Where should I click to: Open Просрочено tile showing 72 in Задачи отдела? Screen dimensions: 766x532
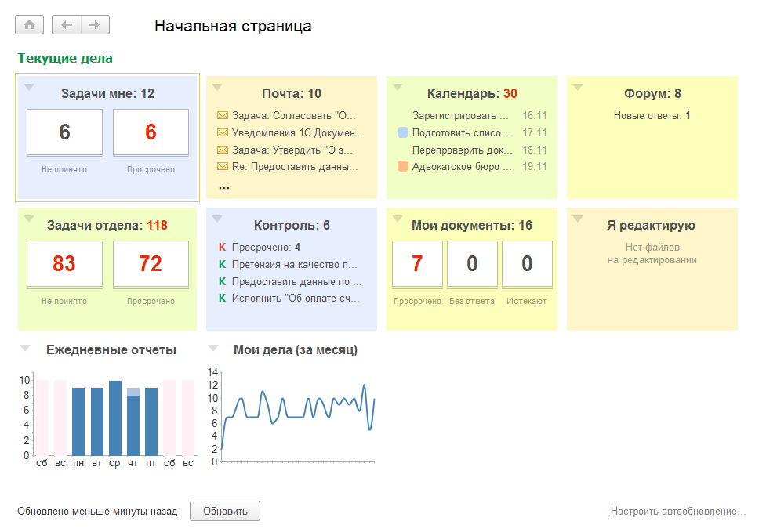point(151,264)
